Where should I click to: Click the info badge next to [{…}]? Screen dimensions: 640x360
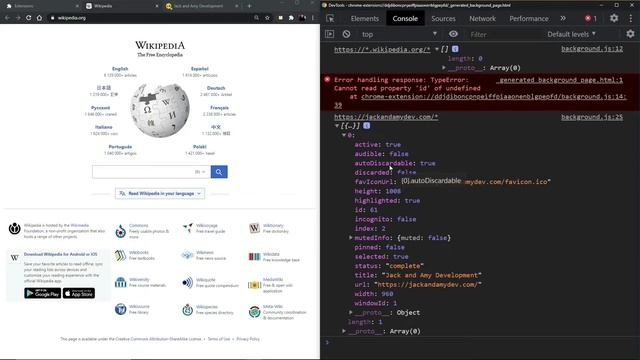coord(367,126)
